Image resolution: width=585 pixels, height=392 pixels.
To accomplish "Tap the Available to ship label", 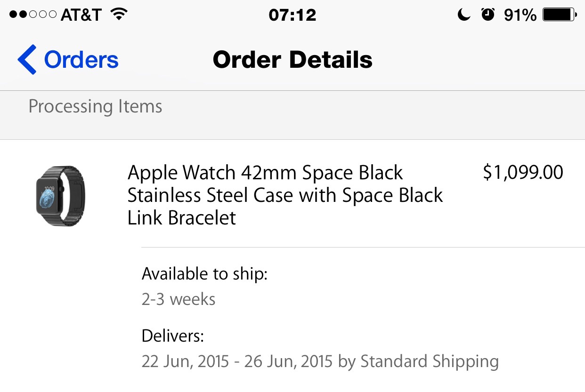I will (204, 273).
